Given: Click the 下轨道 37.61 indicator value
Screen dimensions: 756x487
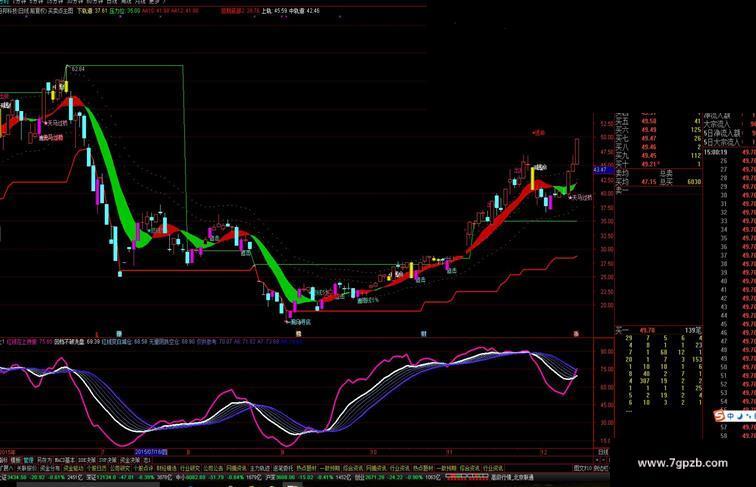Looking at the screenshot, I should [x=92, y=10].
